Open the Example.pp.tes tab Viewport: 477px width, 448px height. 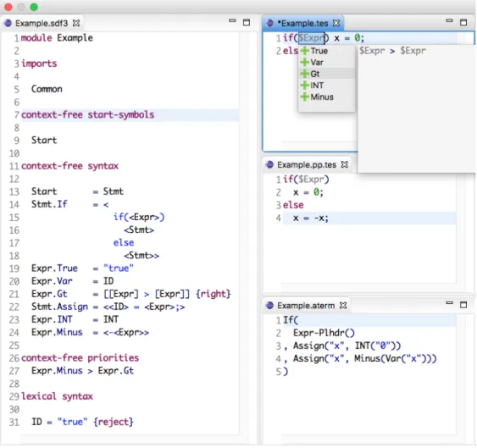pyautogui.click(x=307, y=164)
